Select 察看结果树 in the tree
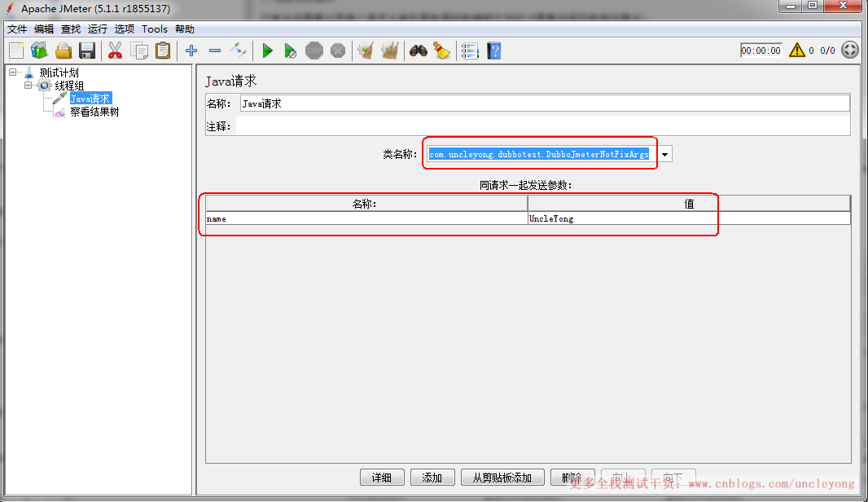 click(94, 112)
